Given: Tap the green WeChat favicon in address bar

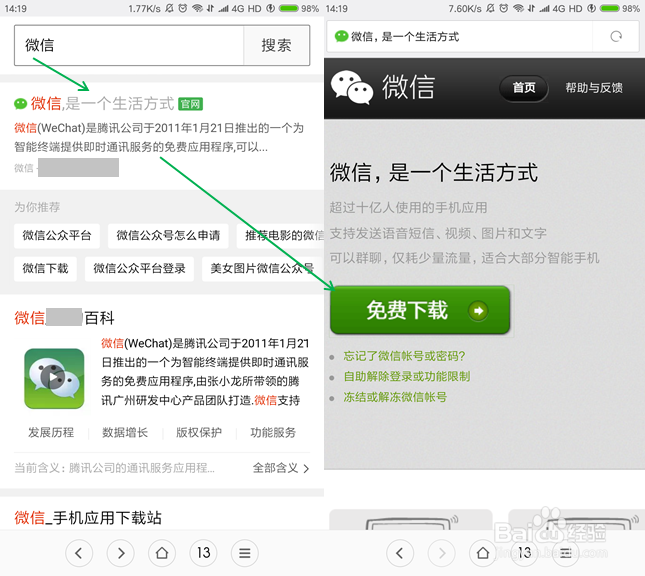Looking at the screenshot, I should [x=341, y=37].
